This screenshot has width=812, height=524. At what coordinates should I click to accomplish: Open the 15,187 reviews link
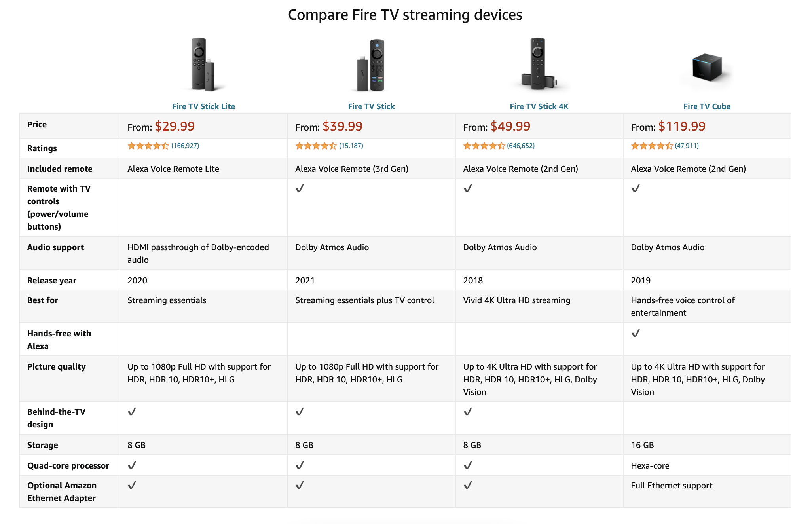[x=351, y=146]
